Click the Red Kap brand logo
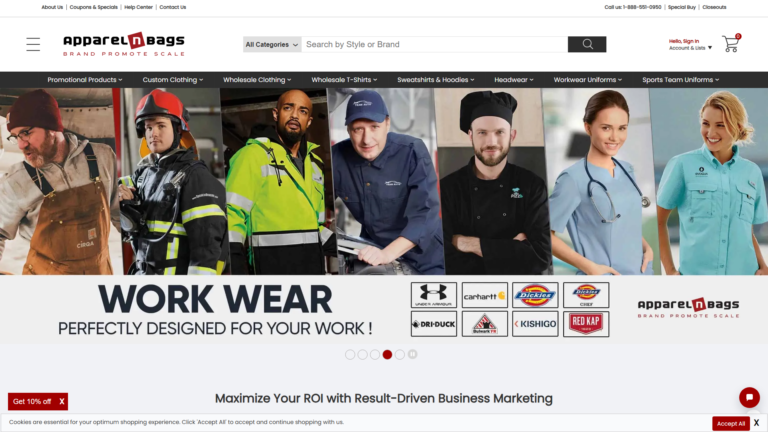Viewport: 768px width, 432px height. (x=586, y=324)
